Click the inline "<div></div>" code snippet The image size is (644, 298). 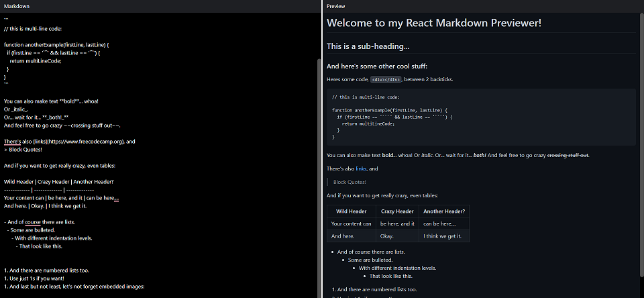tap(386, 80)
